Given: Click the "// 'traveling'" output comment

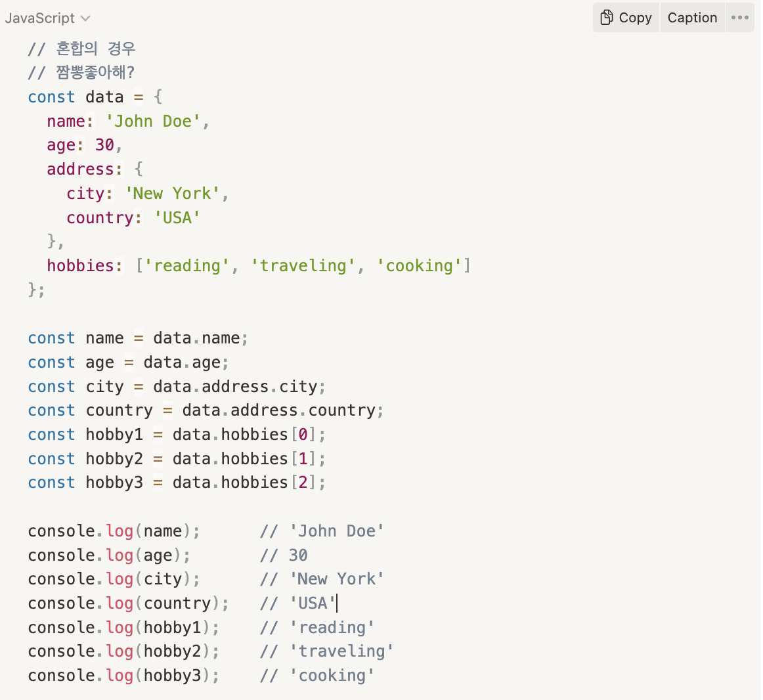Looking at the screenshot, I should click(326, 651).
